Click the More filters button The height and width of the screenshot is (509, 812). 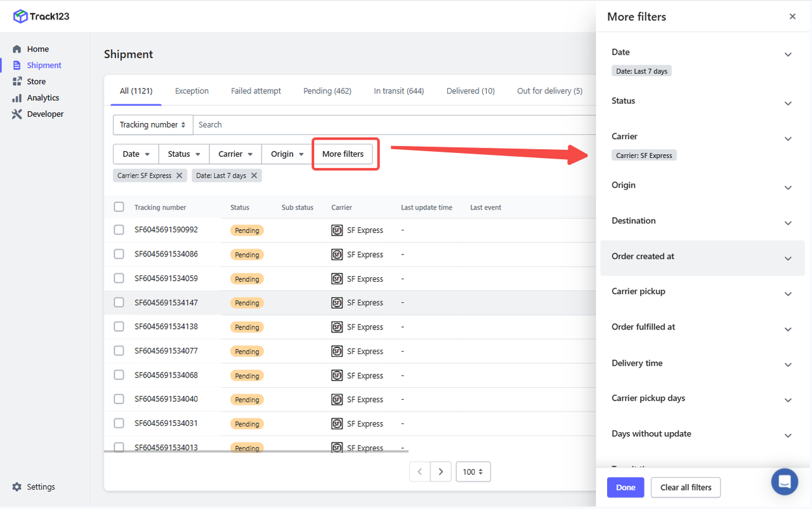pyautogui.click(x=343, y=154)
